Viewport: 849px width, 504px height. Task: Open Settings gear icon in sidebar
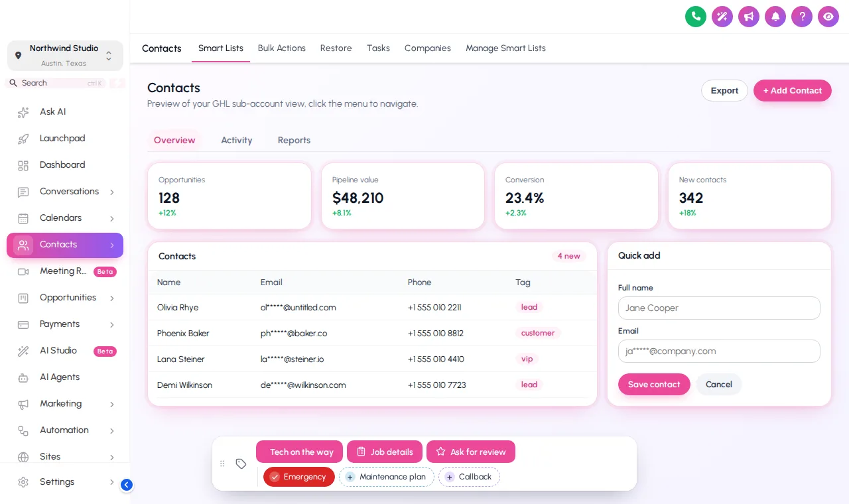(x=23, y=482)
